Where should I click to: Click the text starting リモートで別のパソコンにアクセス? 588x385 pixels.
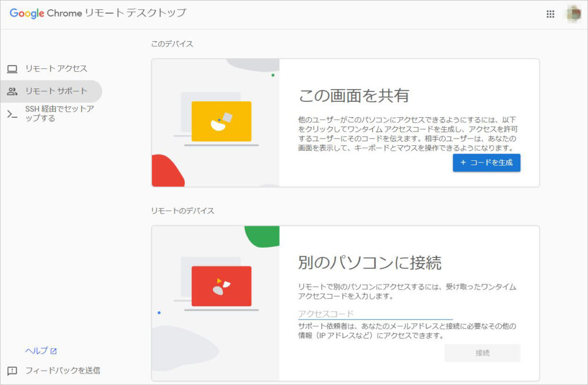click(407, 291)
